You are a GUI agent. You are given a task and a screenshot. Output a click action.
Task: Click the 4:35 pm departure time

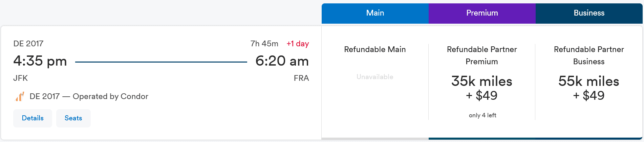(x=40, y=61)
